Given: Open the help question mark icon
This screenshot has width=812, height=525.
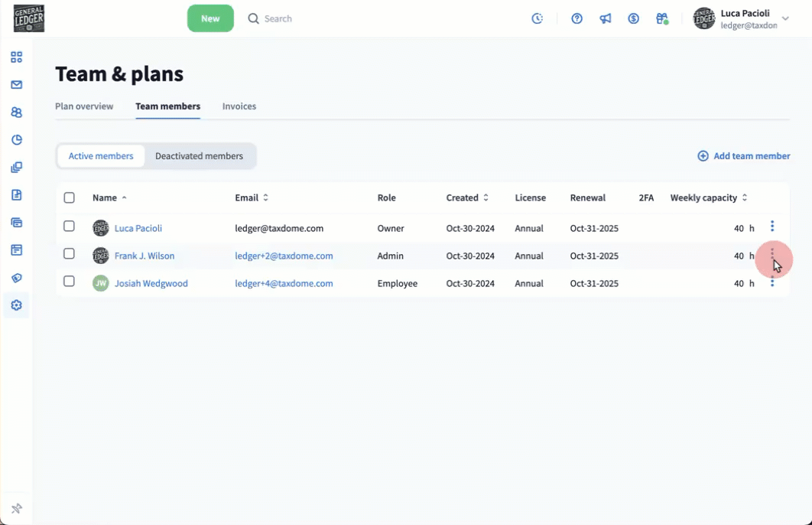Looking at the screenshot, I should point(577,18).
